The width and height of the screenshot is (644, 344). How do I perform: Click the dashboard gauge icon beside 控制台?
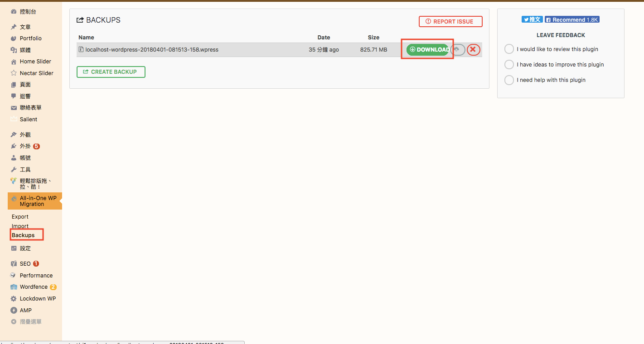point(14,11)
